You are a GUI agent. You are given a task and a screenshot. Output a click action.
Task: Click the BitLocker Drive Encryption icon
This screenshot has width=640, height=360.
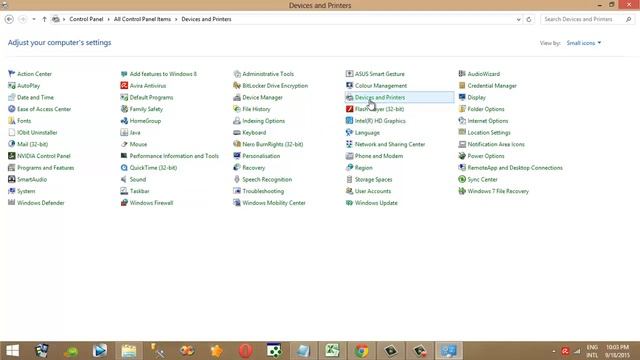(237, 86)
